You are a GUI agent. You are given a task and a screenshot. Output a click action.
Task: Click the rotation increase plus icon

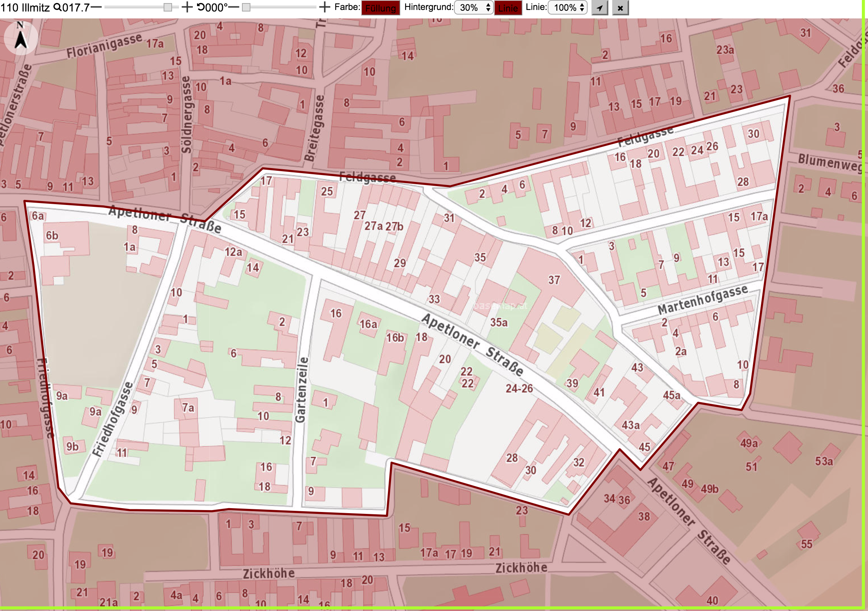[325, 7]
